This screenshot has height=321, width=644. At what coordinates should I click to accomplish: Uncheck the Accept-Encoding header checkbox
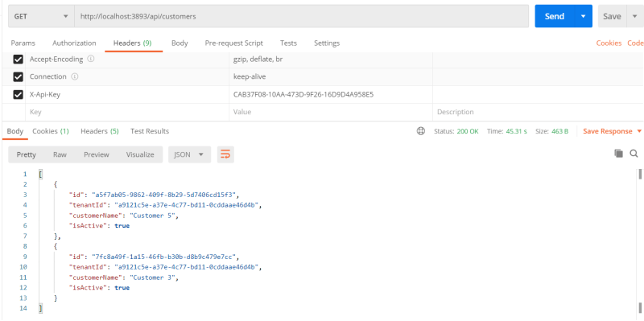[x=18, y=60]
